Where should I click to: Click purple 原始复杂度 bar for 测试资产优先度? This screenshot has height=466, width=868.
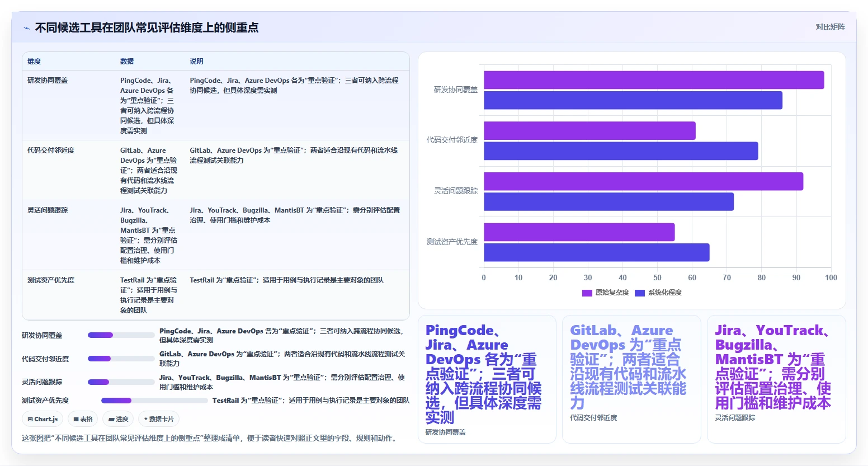(x=579, y=232)
